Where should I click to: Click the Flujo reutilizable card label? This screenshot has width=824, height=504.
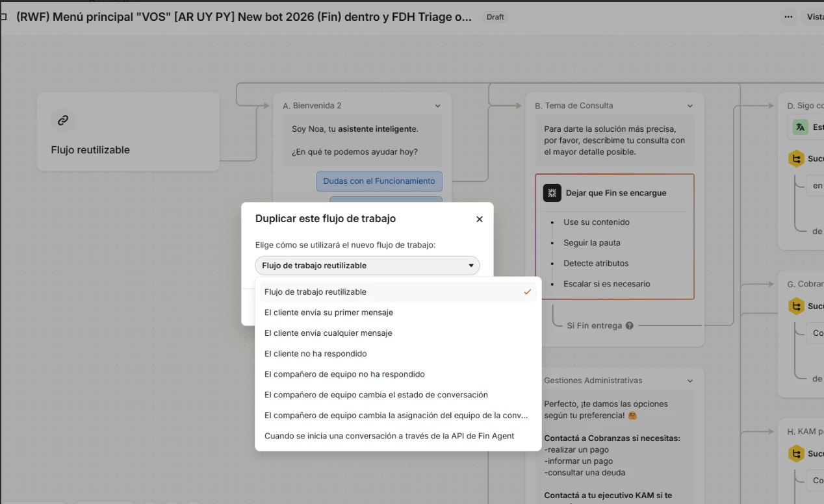coord(90,150)
